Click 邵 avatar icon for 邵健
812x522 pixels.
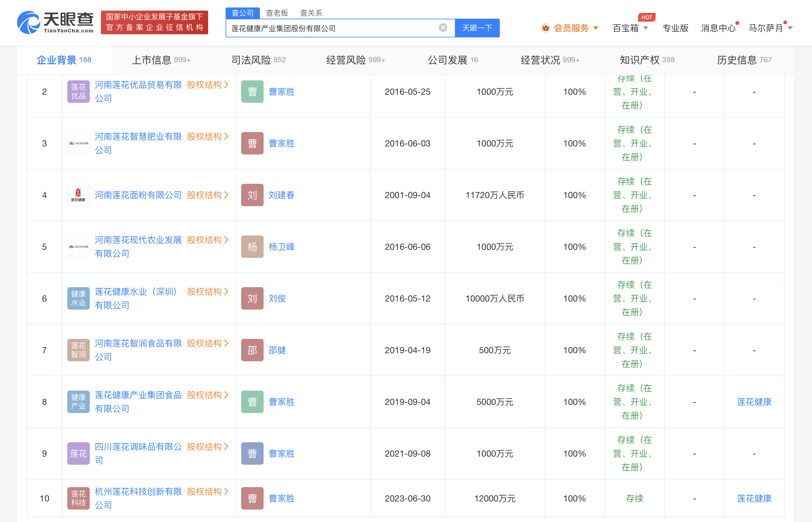click(252, 350)
